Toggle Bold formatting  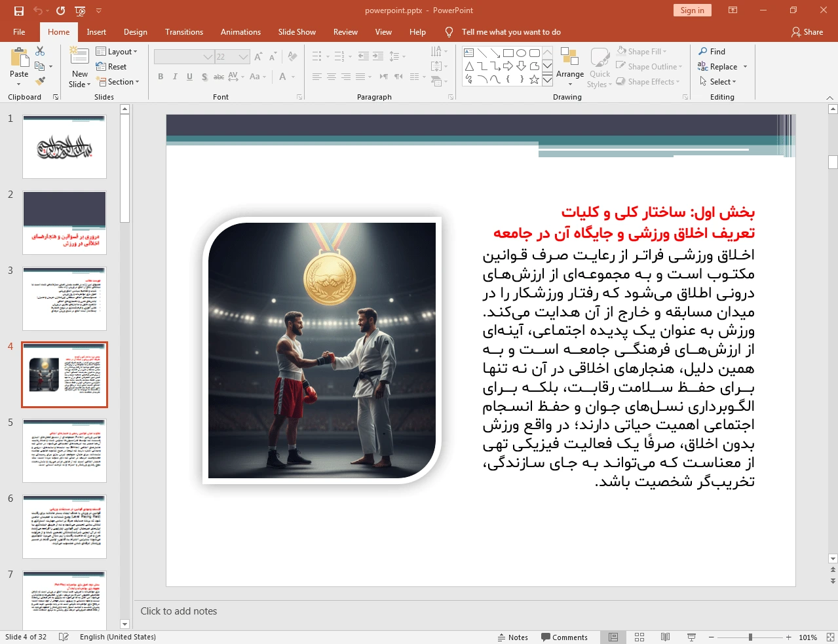161,77
